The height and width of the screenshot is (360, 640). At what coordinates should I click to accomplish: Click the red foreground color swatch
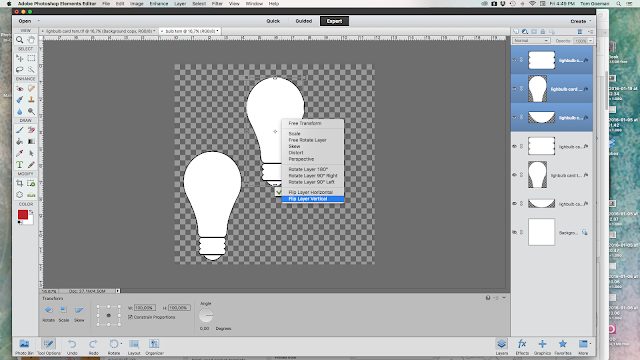coord(22,214)
